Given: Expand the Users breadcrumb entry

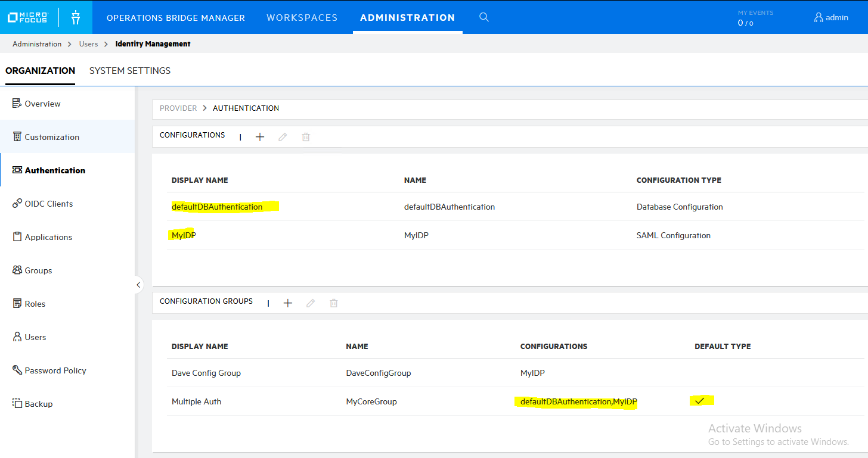Looking at the screenshot, I should 88,43.
